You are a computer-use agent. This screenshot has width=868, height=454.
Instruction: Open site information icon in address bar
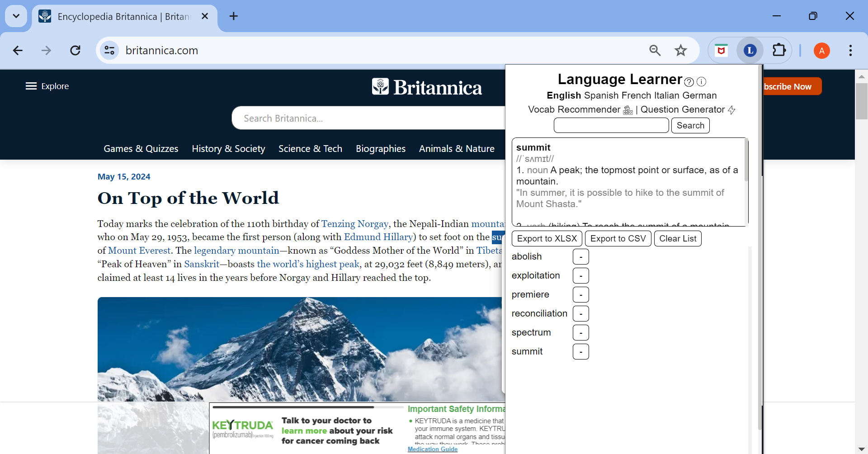tap(109, 50)
